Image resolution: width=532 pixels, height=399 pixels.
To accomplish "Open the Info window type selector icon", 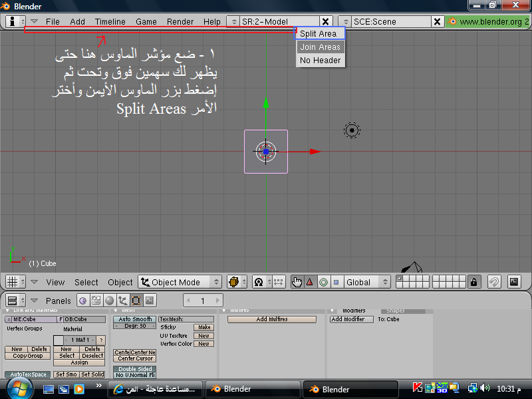I will tap(15, 21).
